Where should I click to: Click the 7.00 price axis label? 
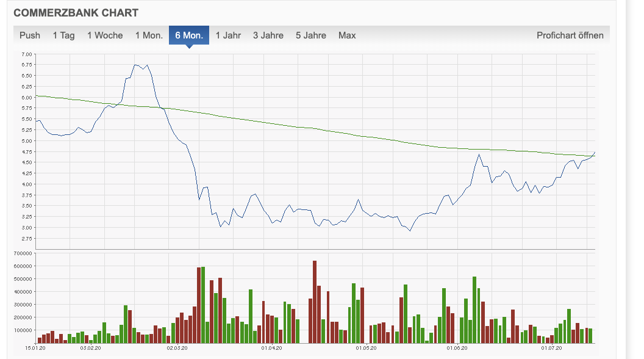[27, 54]
